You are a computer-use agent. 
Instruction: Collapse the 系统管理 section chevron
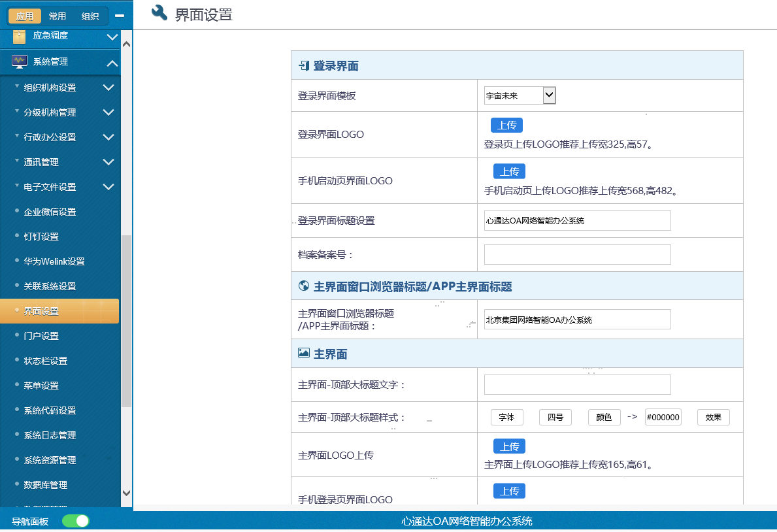tap(112, 63)
